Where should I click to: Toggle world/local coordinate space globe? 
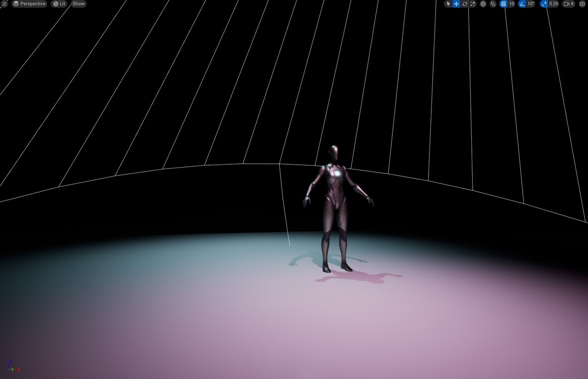pos(483,4)
